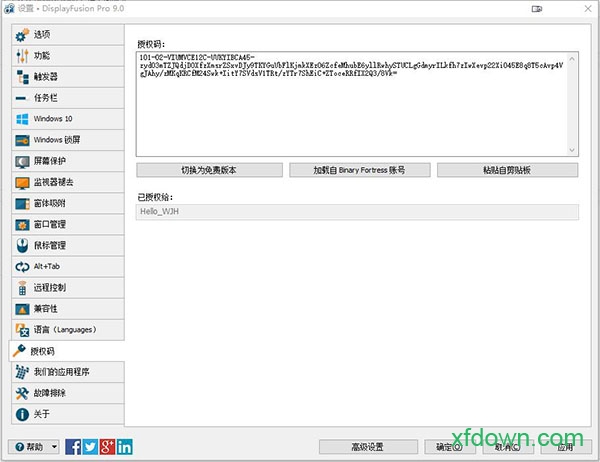Open the 故障排除 tools icon
The image size is (600, 462).
tap(22, 393)
